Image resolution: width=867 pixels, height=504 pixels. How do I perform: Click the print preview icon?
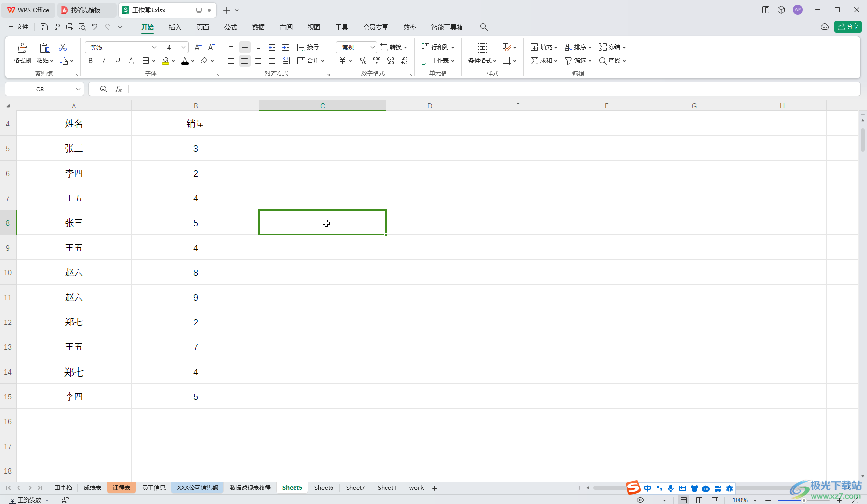click(82, 27)
